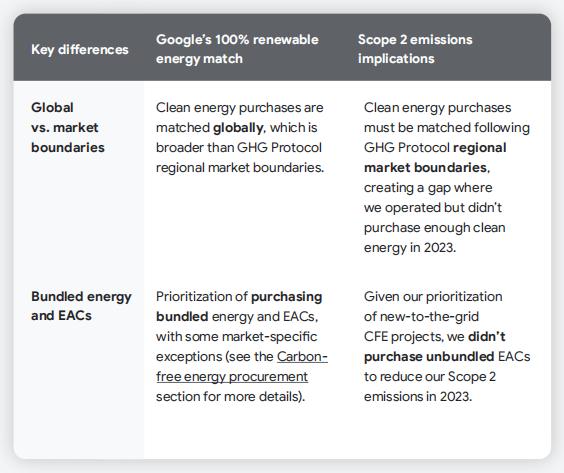Click the text creating a gap where

428,187
